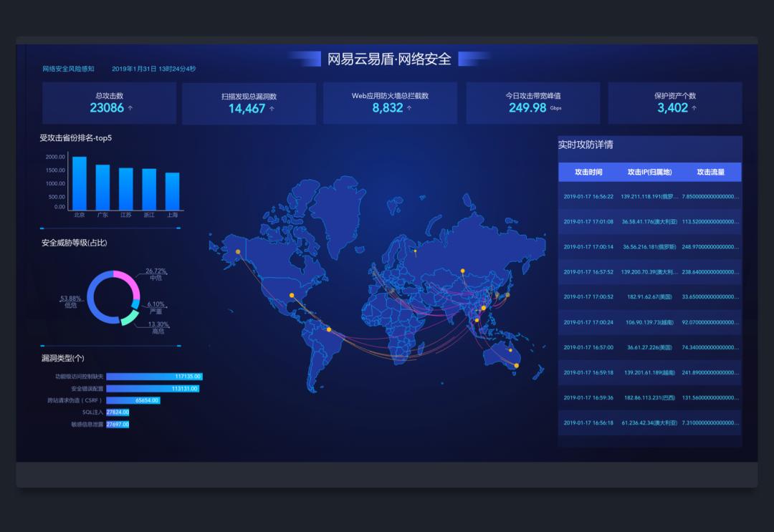This screenshot has width=774, height=532.
Task: Open the 今日攻击带宽峰值 stat card
Action: coord(533,103)
